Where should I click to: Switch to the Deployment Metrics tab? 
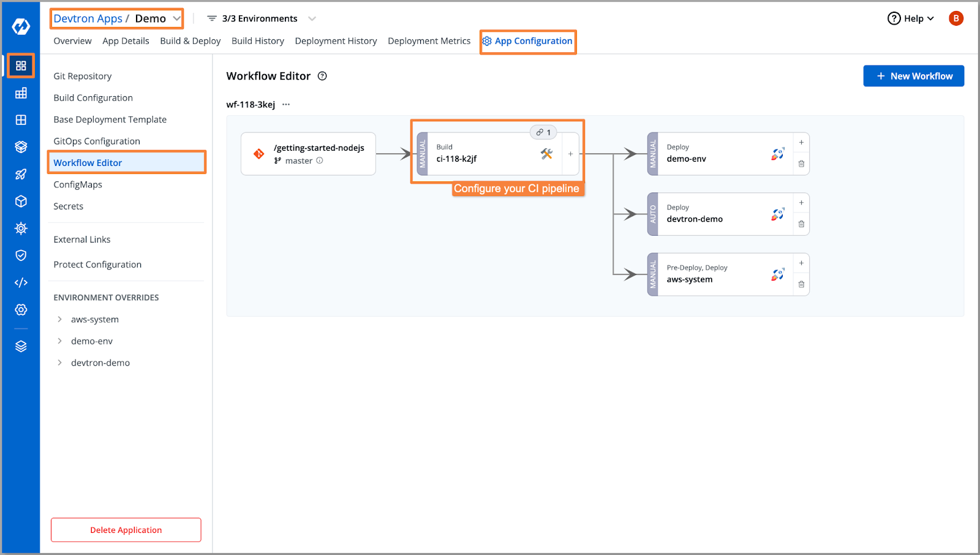(x=429, y=41)
